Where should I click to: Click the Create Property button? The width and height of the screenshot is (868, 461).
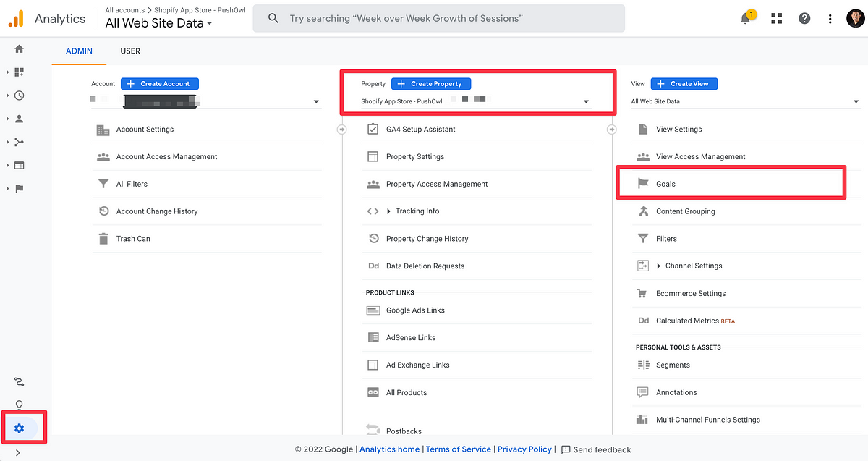(431, 84)
